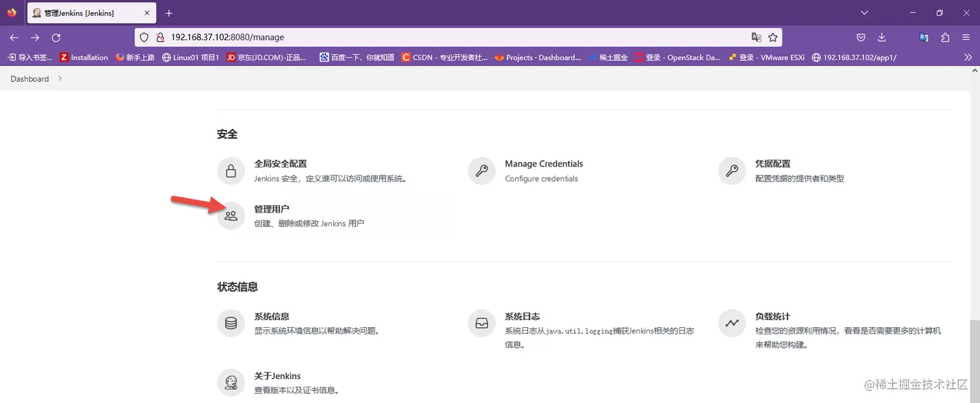Viewport: 980px width, 403px height.
Task: Open the 管理用户 people icon
Action: pyautogui.click(x=231, y=216)
